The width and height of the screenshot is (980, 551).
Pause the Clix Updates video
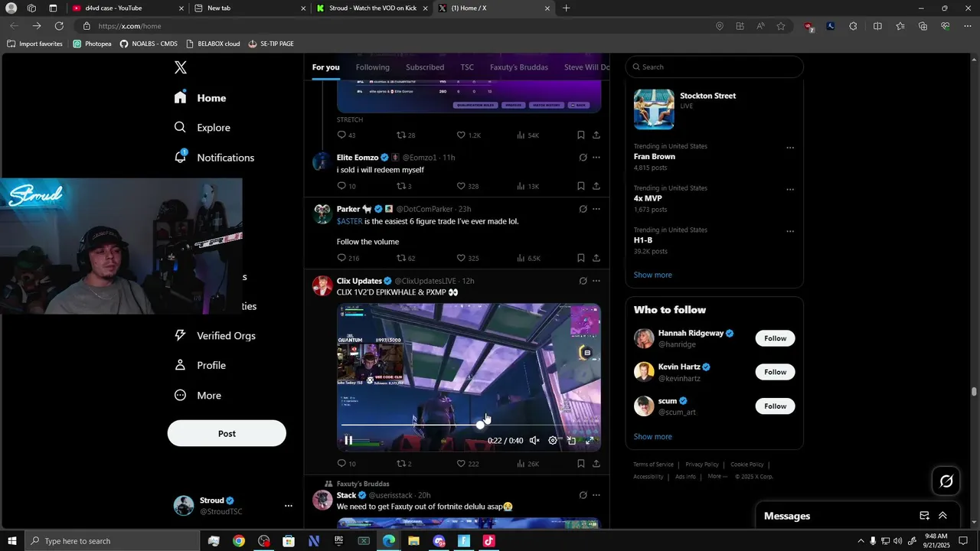pos(348,440)
